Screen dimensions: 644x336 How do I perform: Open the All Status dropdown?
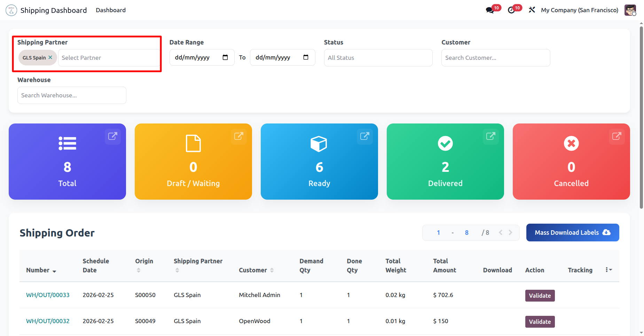(378, 58)
